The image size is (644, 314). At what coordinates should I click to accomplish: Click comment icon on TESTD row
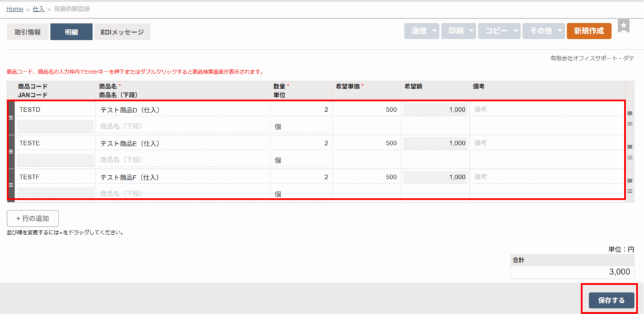click(630, 114)
